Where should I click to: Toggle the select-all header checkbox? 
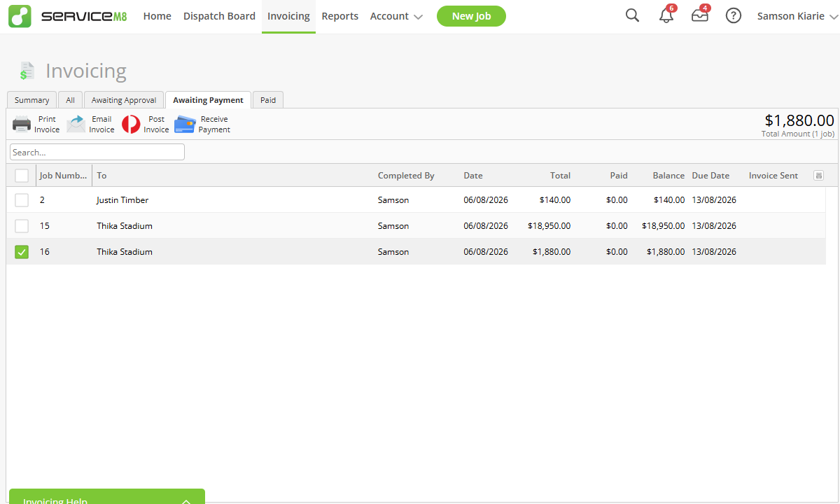point(22,176)
